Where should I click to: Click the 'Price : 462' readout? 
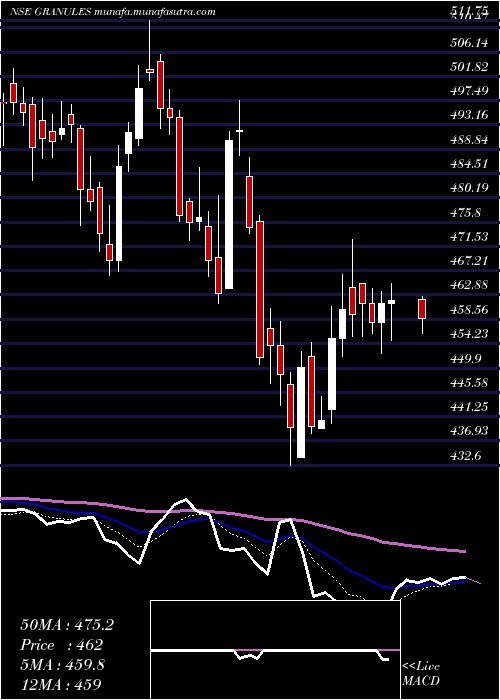click(x=62, y=645)
